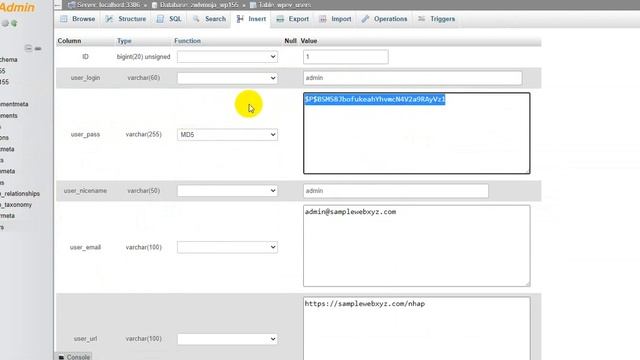This screenshot has height=360, width=640.
Task: Click the Triggers tab icon
Action: coord(421,19)
